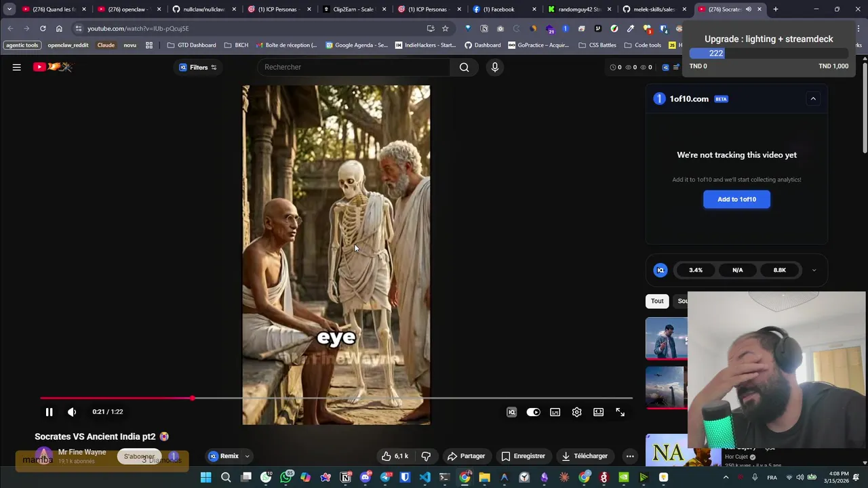Open WhatsApp from taskbar
Screen dimensions: 868x488
tap(286, 478)
